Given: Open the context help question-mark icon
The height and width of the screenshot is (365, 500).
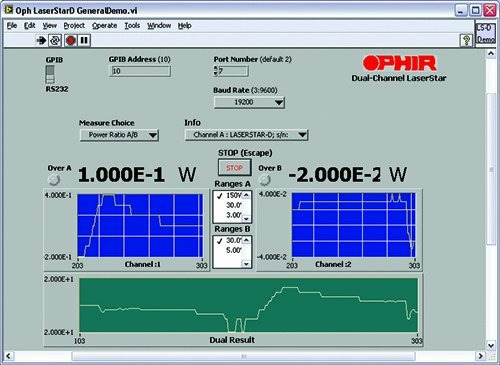Looking at the screenshot, I should pyautogui.click(x=466, y=40).
